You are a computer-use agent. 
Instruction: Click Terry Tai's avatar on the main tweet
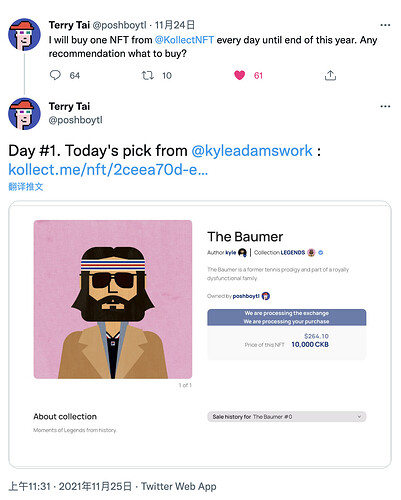click(24, 114)
